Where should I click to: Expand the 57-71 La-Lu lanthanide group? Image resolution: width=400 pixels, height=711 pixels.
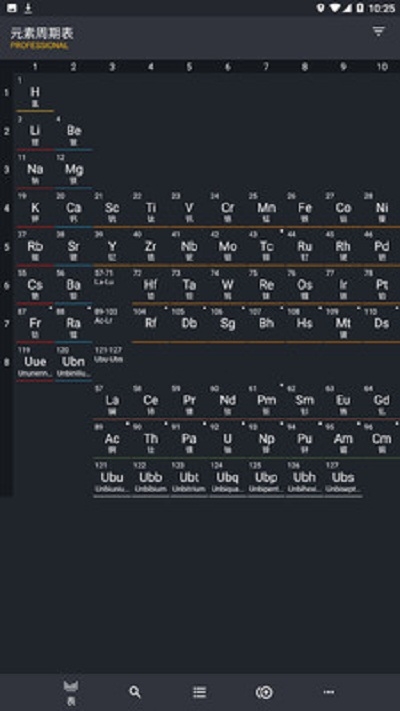112,286
